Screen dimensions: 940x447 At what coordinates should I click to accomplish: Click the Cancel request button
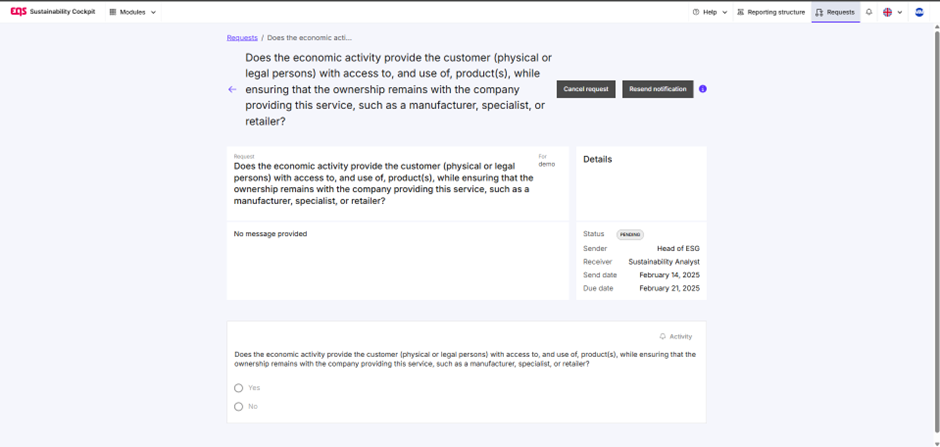(586, 89)
